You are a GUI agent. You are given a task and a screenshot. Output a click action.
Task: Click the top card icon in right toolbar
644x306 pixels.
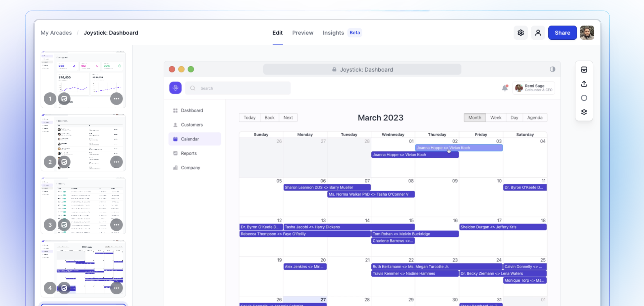(584, 70)
